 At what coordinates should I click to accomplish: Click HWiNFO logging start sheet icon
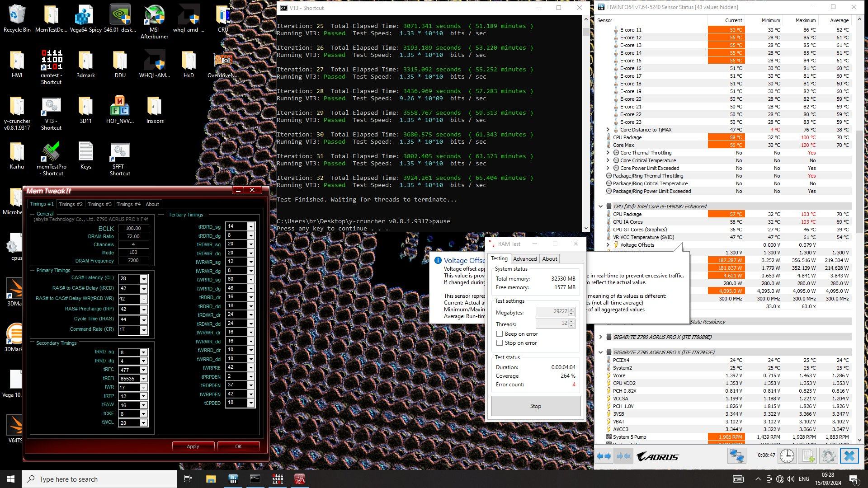808,456
